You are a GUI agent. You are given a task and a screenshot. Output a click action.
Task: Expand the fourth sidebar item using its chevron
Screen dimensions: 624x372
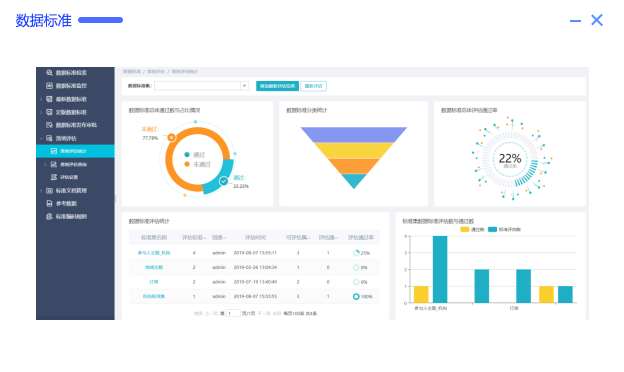point(41,112)
